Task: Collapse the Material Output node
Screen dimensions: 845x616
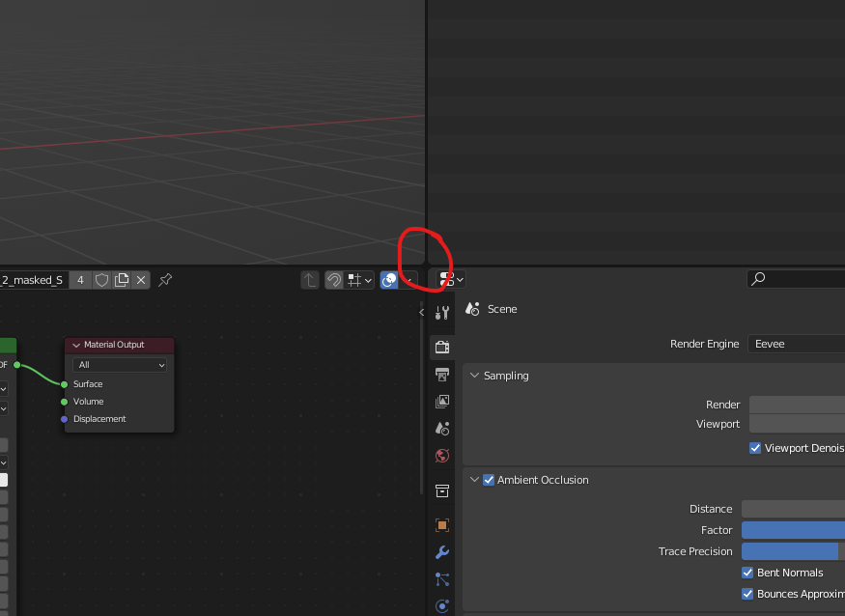Action: [x=76, y=345]
